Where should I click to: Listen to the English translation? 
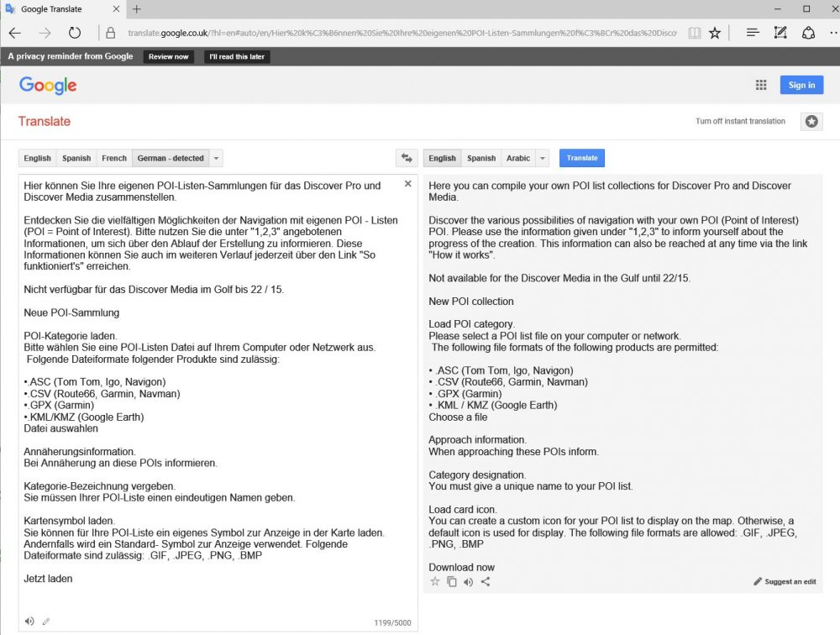coord(469,582)
